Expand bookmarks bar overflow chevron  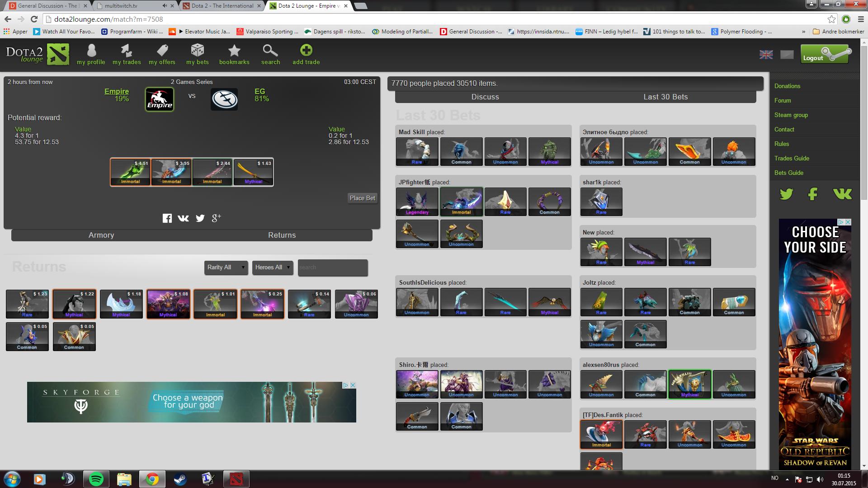tap(803, 32)
